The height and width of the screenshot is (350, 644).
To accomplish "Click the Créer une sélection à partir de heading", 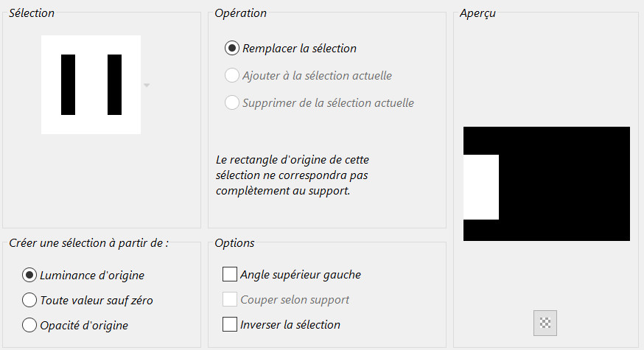I will pyautogui.click(x=88, y=243).
